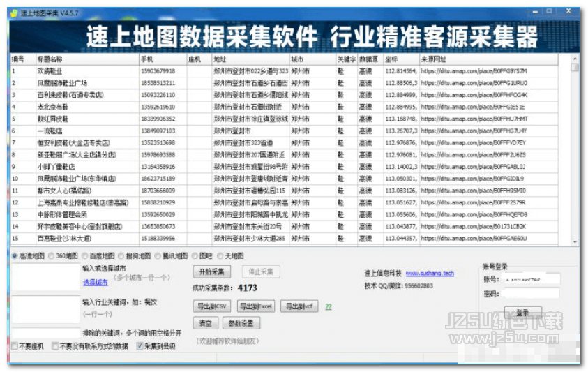This screenshot has width=588, height=372.
Task: Select the 腾讯地图 radio button
Action: pyautogui.click(x=158, y=256)
